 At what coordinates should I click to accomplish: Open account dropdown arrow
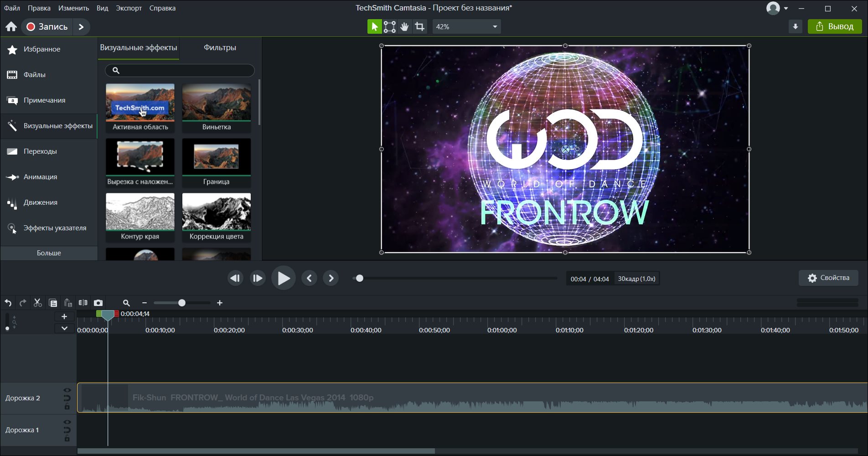(x=786, y=8)
